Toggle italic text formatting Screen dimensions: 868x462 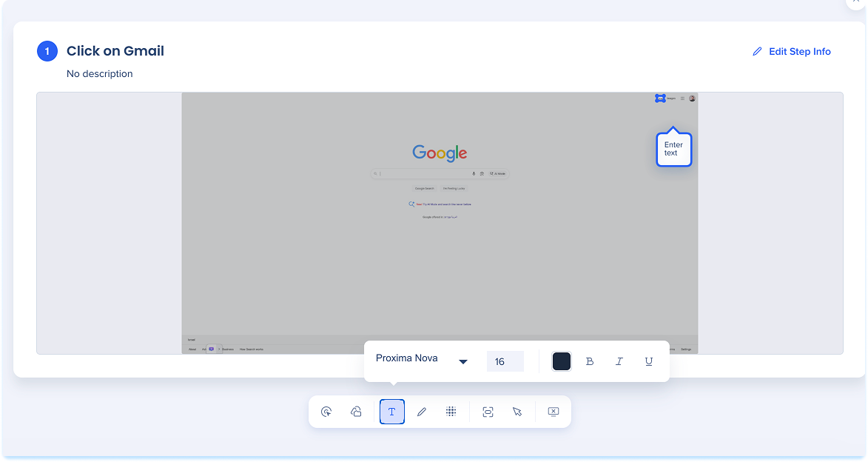[619, 361]
